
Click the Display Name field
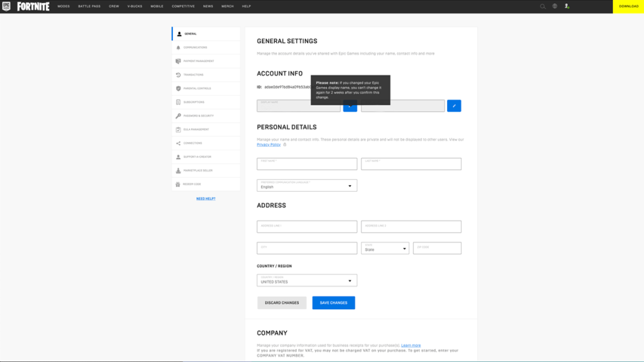coord(298,105)
